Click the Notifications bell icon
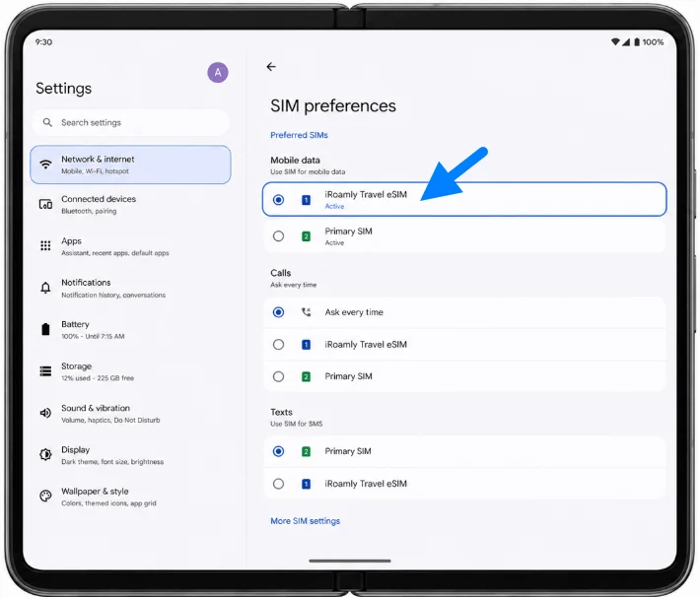This screenshot has height=597, width=700. [x=45, y=288]
